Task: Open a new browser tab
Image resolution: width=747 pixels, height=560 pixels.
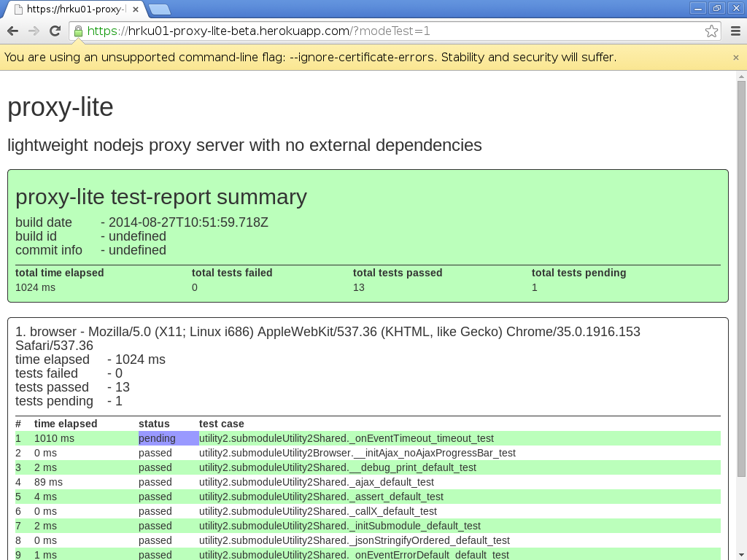Action: [159, 9]
